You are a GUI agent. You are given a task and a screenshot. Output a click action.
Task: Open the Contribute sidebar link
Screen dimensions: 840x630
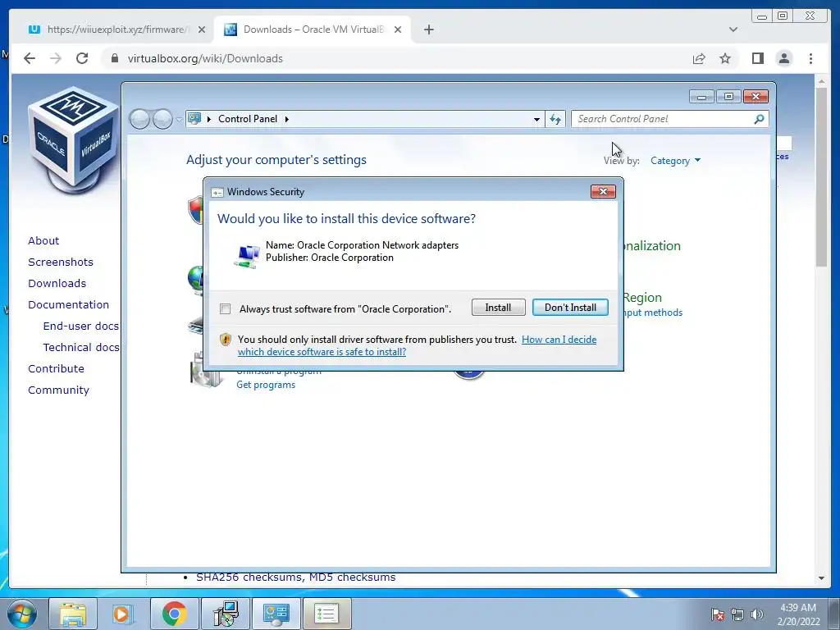tap(57, 368)
